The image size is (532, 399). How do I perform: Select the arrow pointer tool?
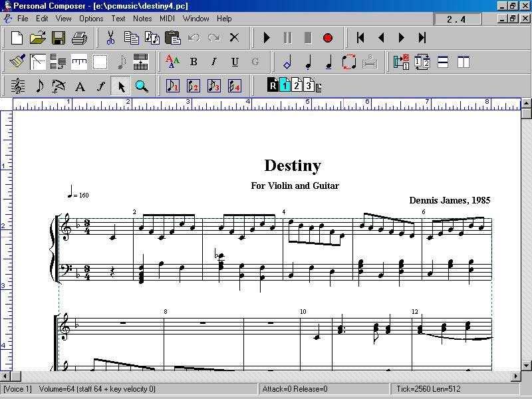[121, 86]
